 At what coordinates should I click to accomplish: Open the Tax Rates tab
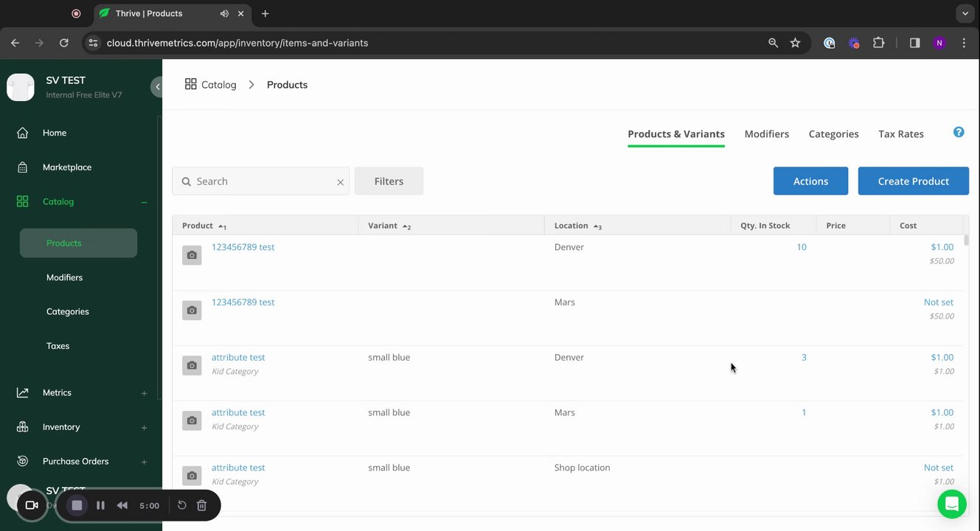(900, 134)
